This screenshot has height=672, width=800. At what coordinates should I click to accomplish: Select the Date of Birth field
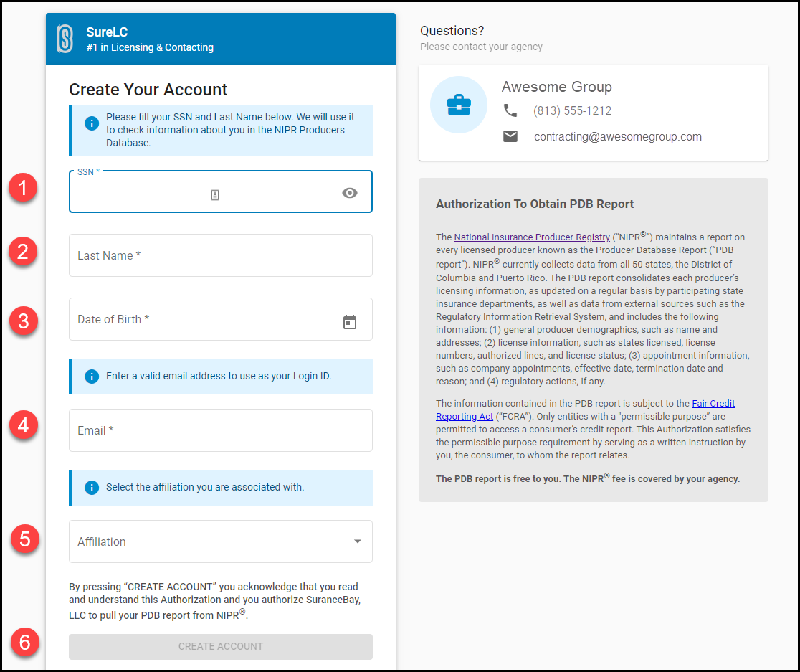pyautogui.click(x=220, y=319)
